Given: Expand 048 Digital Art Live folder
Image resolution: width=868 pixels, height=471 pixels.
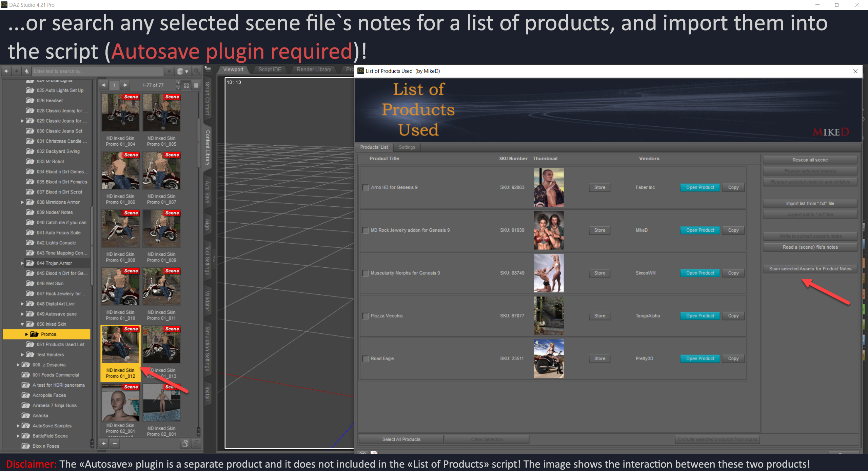Looking at the screenshot, I should coord(22,304).
